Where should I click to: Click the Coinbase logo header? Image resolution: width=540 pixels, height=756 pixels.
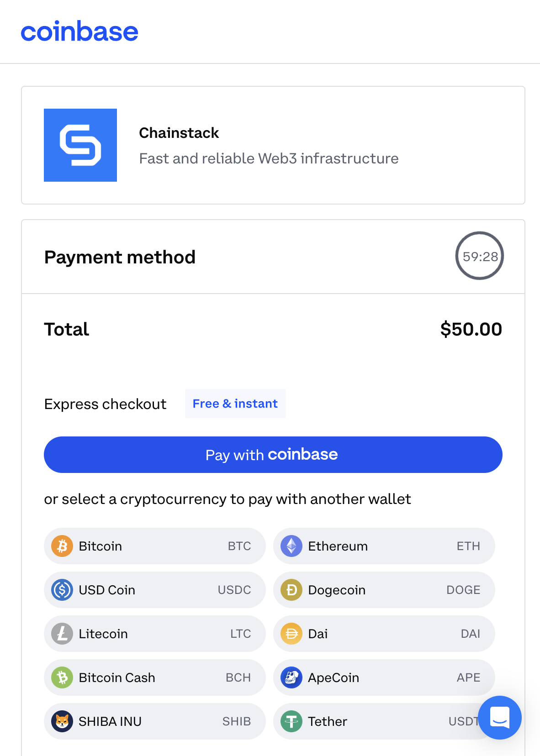click(79, 31)
